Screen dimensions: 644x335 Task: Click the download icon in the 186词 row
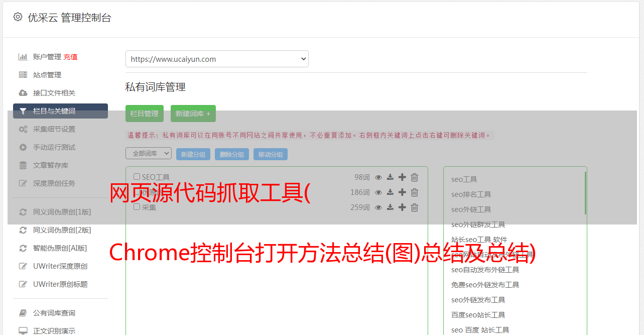[390, 192]
